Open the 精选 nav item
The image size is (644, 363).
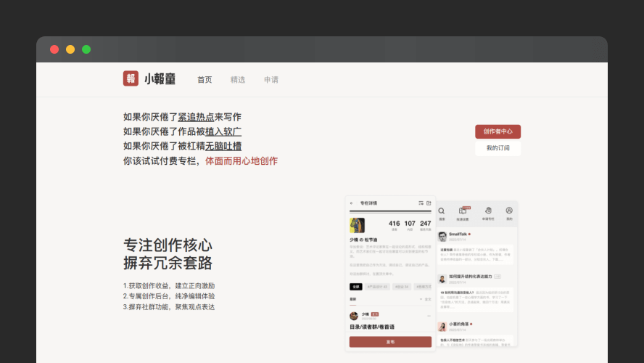(x=238, y=80)
